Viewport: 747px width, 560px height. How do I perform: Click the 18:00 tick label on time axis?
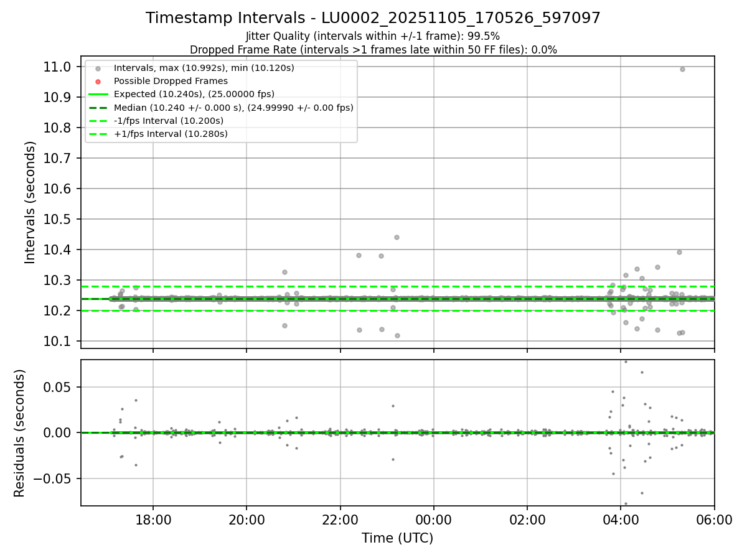pyautogui.click(x=153, y=519)
